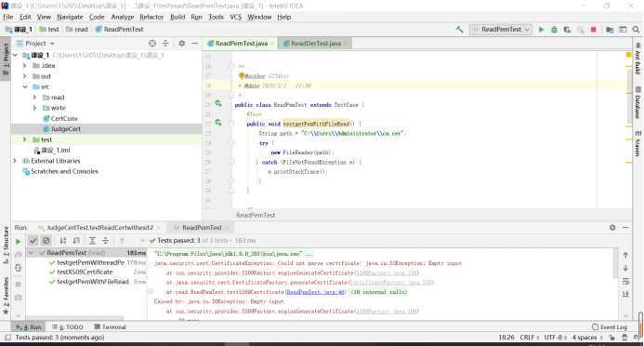Image resolution: width=644 pixels, height=346 pixels.
Task: Open the Database side tool window
Action: pyautogui.click(x=637, y=102)
